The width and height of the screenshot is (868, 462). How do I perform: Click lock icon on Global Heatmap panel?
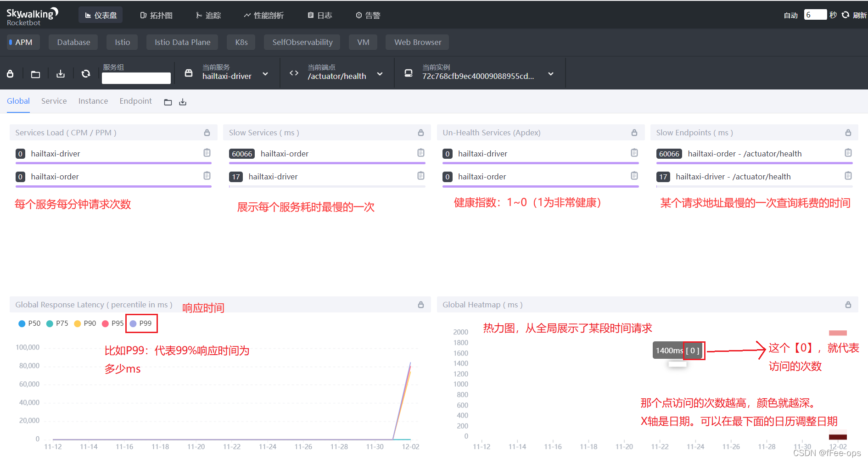point(848,305)
